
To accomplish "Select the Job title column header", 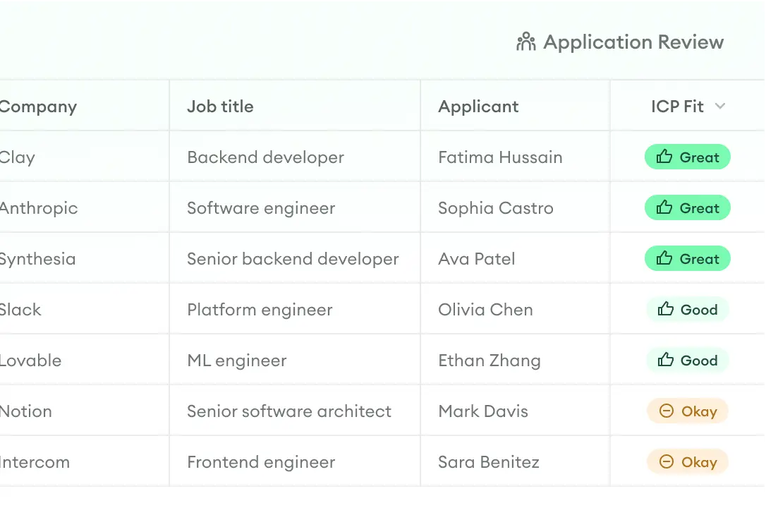I will point(220,107).
